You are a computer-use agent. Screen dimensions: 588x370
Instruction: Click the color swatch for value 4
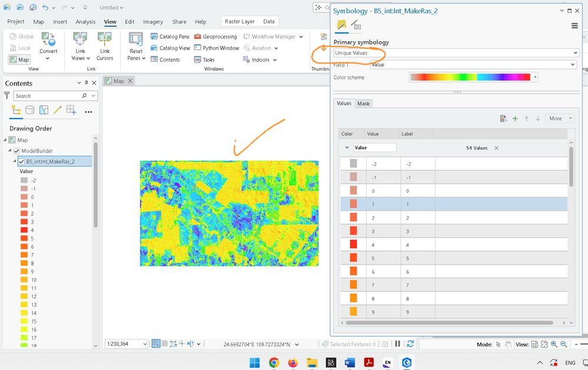coord(353,245)
